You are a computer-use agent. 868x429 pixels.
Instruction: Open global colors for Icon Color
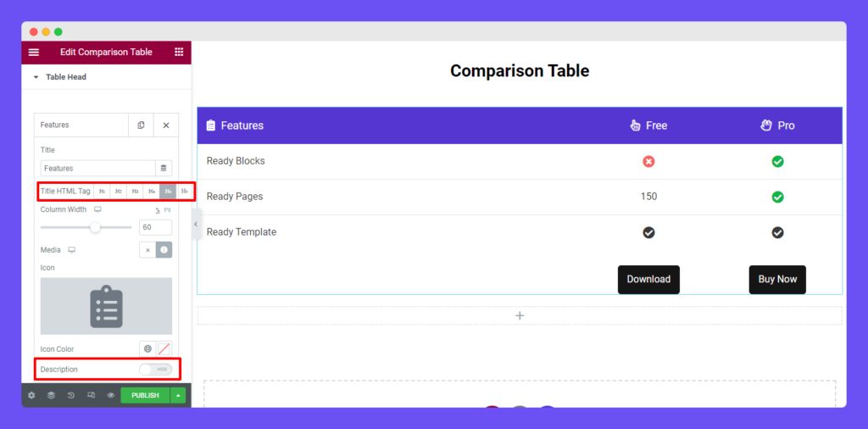(x=147, y=349)
